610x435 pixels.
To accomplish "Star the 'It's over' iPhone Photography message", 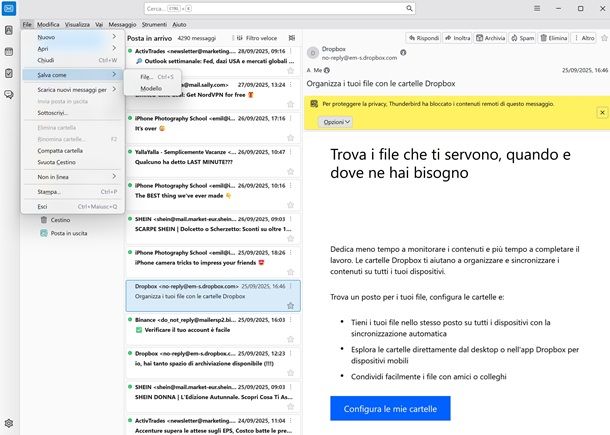I will pos(290,138).
